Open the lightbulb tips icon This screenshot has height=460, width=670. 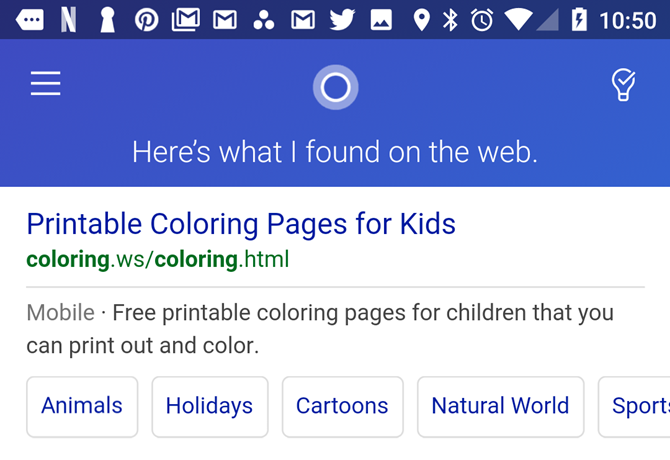[x=623, y=86]
